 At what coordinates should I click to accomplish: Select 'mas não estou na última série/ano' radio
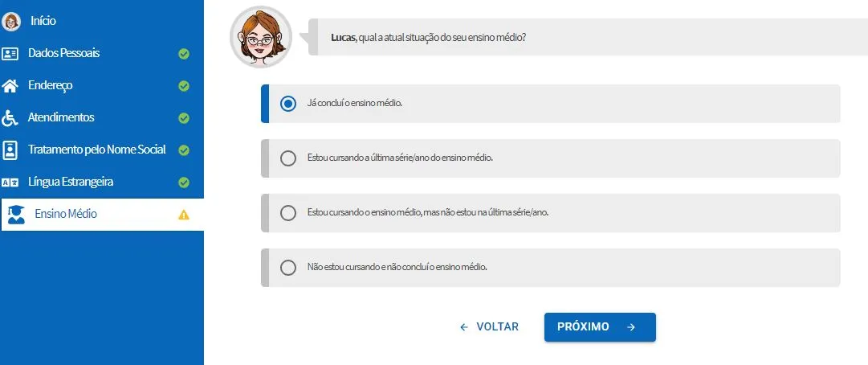click(287, 213)
